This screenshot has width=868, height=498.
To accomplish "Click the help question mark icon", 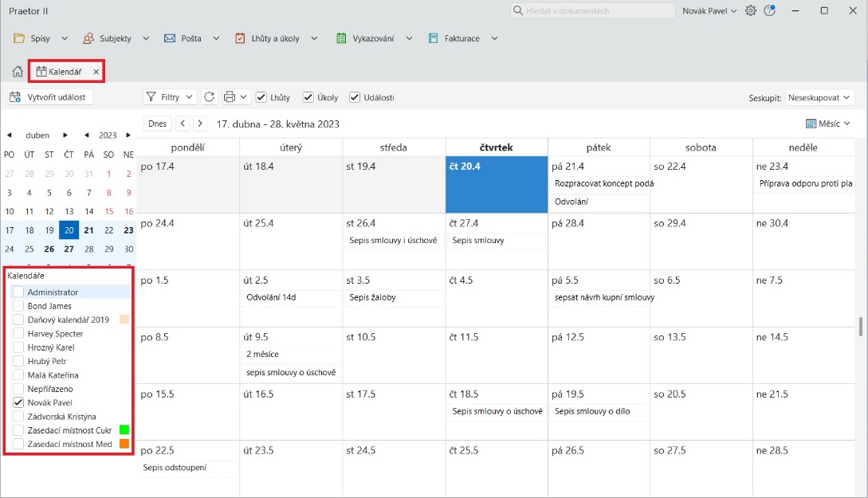I will coord(769,11).
